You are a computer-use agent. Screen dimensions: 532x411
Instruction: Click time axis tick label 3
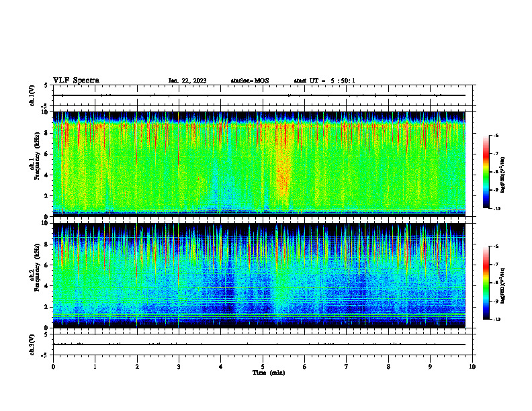[x=179, y=367]
